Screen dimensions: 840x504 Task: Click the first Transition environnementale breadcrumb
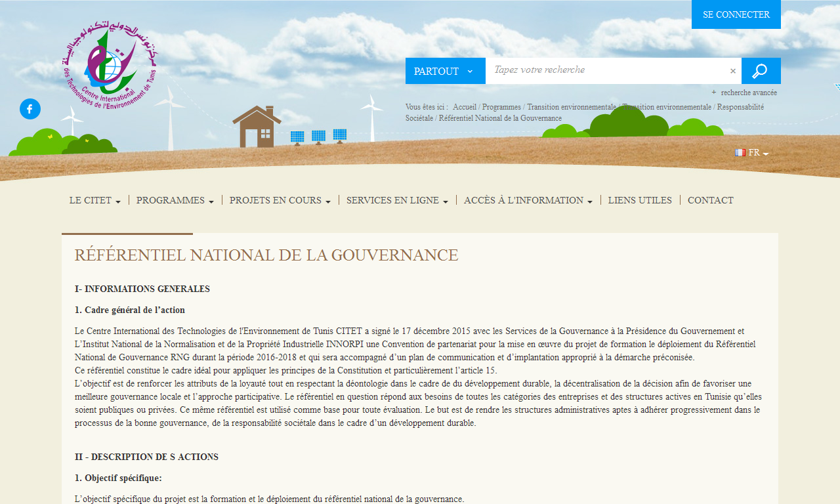click(x=572, y=107)
